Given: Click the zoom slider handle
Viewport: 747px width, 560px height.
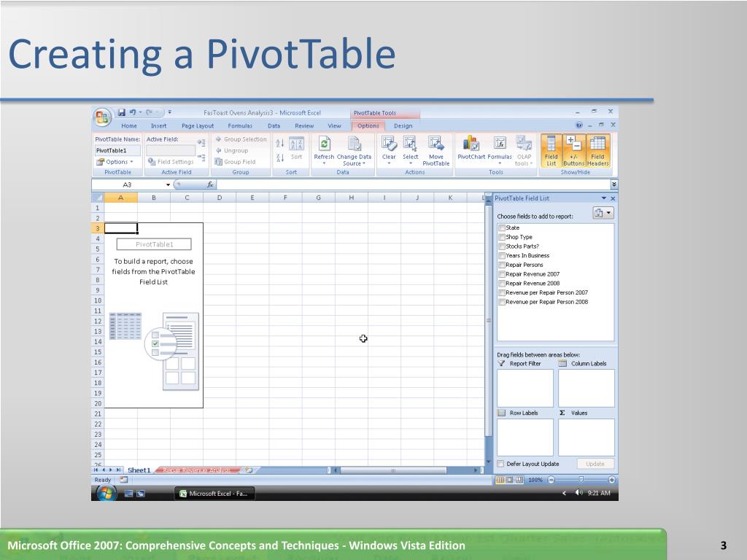Looking at the screenshot, I should tap(581, 480).
